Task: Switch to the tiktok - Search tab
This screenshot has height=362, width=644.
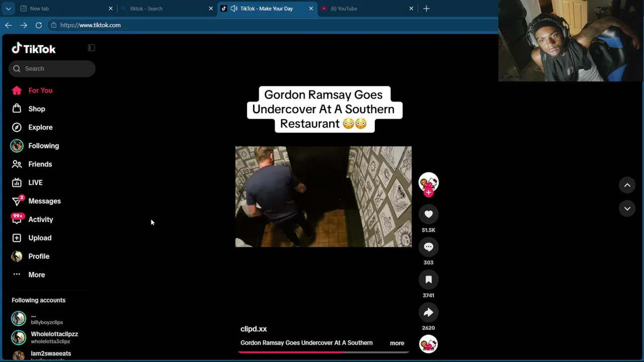Action: tap(167, 9)
